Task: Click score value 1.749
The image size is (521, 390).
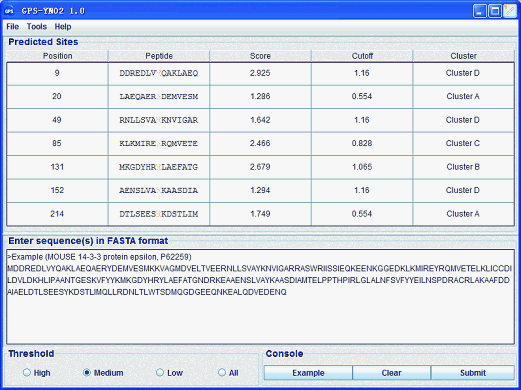Action: (260, 214)
